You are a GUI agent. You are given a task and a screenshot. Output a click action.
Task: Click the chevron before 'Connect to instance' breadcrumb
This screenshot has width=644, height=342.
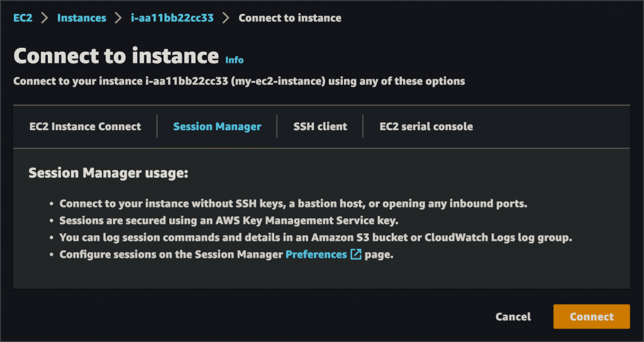pos(226,18)
